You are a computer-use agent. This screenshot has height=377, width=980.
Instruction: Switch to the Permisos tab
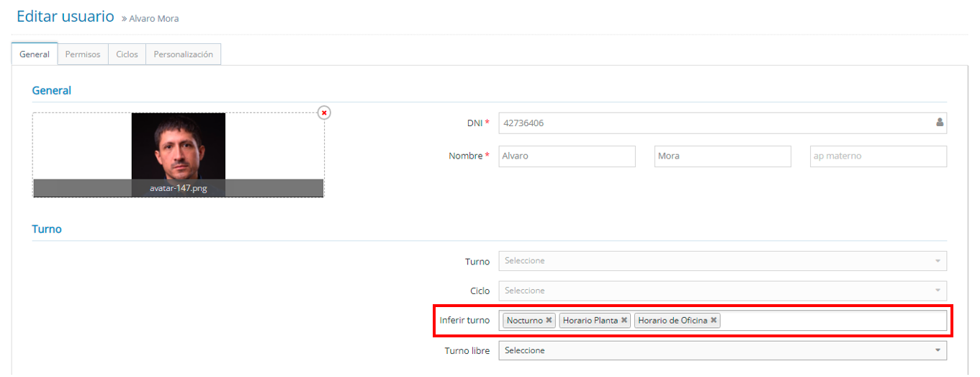pyautogui.click(x=83, y=54)
